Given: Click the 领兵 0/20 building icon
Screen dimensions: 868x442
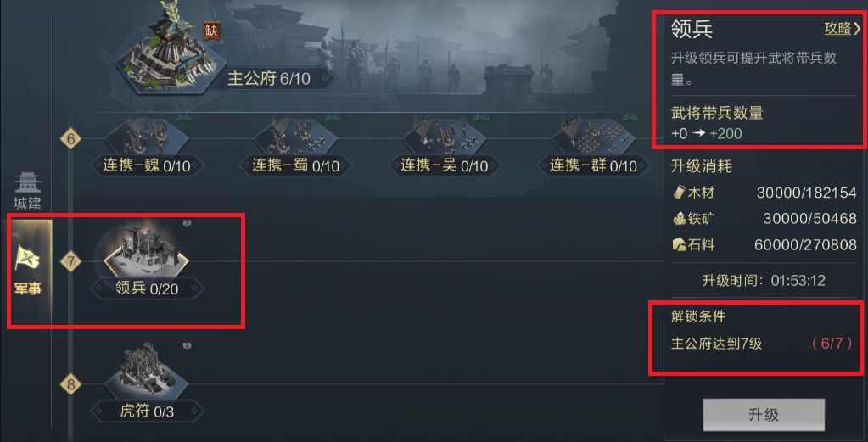Looking at the screenshot, I should tap(147, 251).
